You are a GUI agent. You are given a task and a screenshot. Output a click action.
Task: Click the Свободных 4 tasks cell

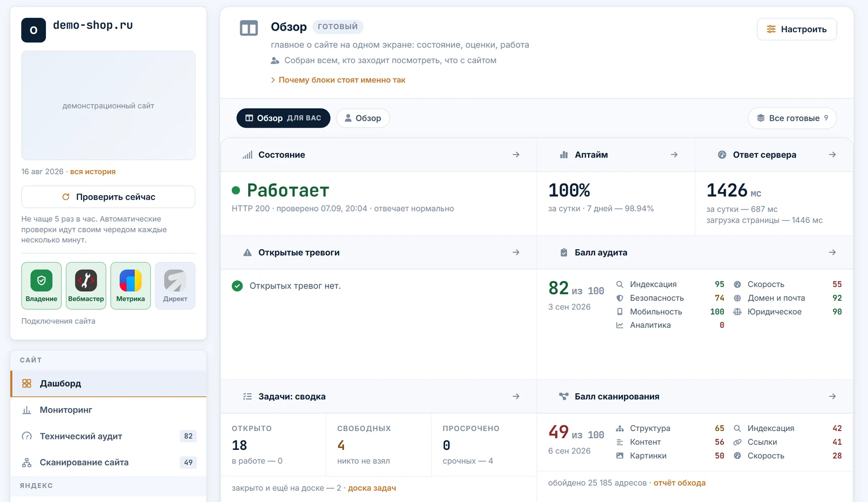click(379, 445)
